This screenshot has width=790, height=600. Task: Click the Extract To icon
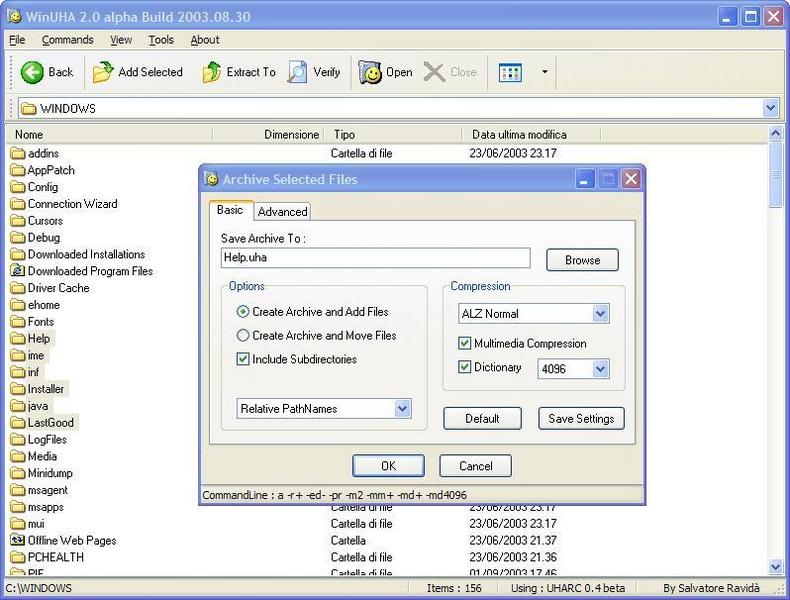212,73
